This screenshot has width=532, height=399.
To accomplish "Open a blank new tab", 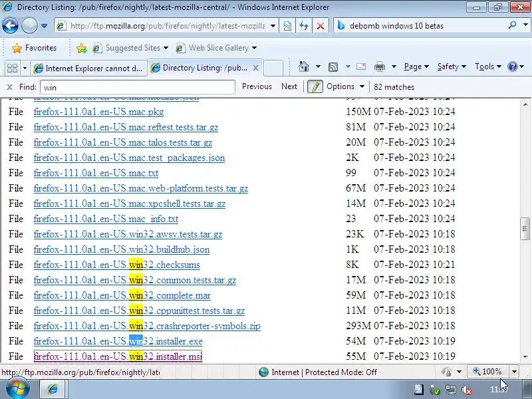I will click(273, 68).
